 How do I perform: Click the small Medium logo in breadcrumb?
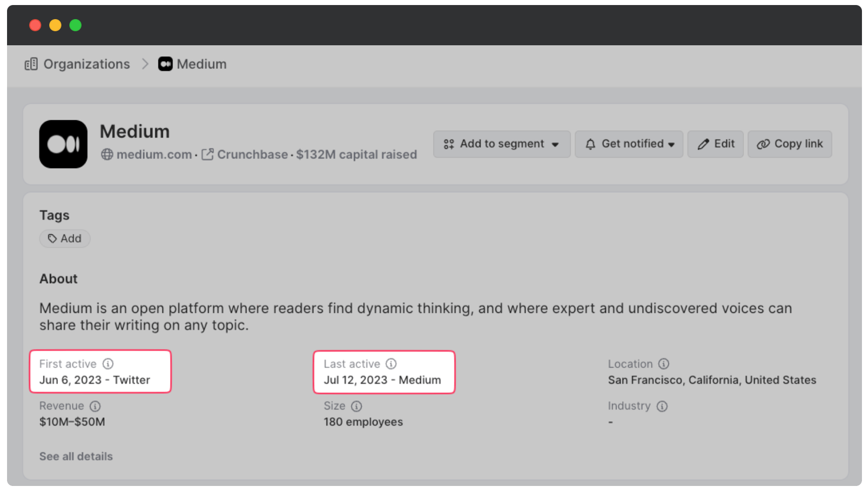pyautogui.click(x=165, y=64)
